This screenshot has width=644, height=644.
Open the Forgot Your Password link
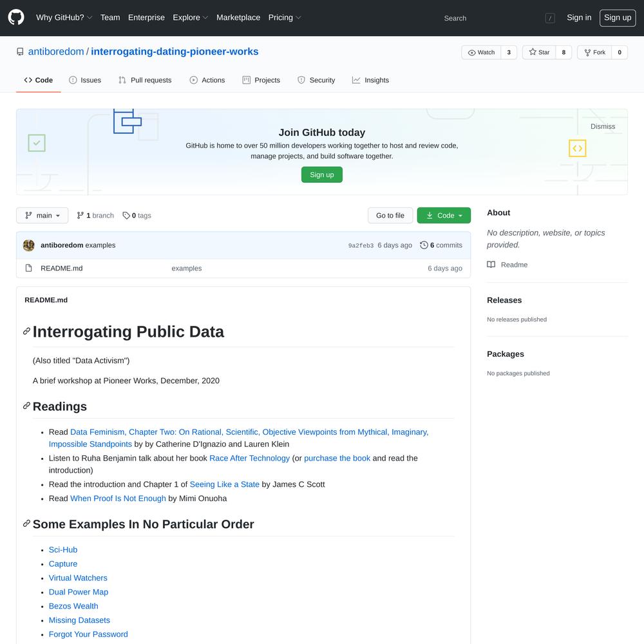(88, 634)
